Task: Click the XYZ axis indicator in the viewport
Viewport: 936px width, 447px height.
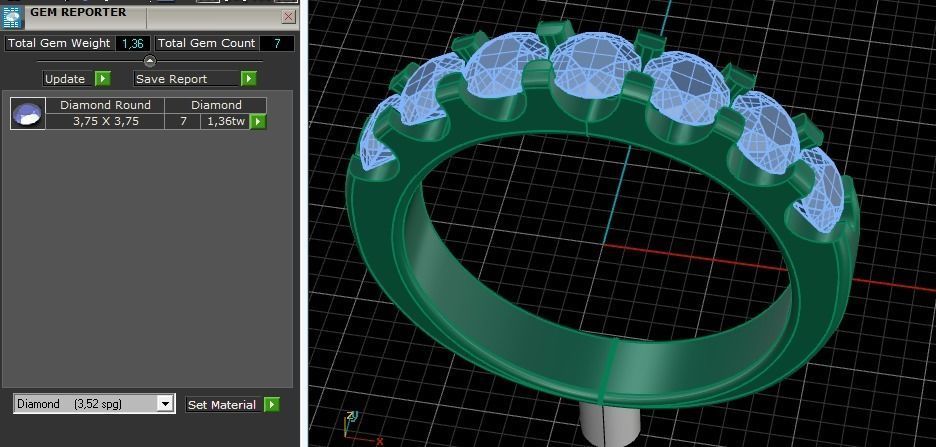Action: coord(362,427)
